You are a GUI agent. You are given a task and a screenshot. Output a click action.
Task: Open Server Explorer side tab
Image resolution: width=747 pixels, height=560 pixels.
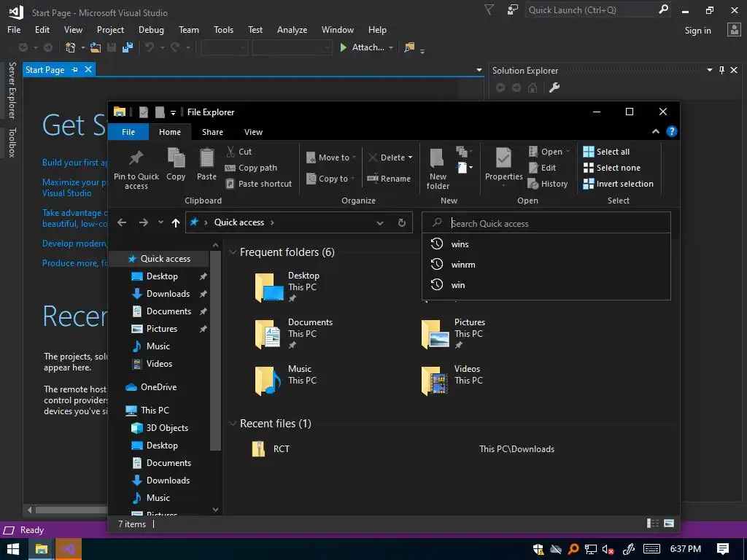(x=12, y=90)
